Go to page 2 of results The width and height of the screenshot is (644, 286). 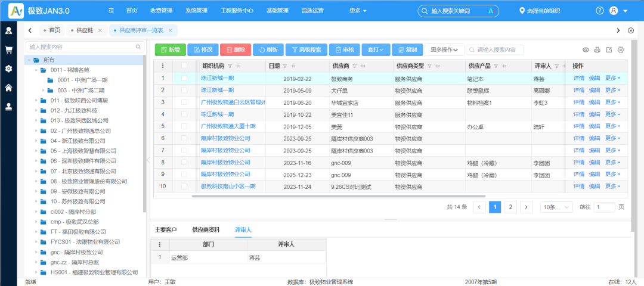[510, 207]
